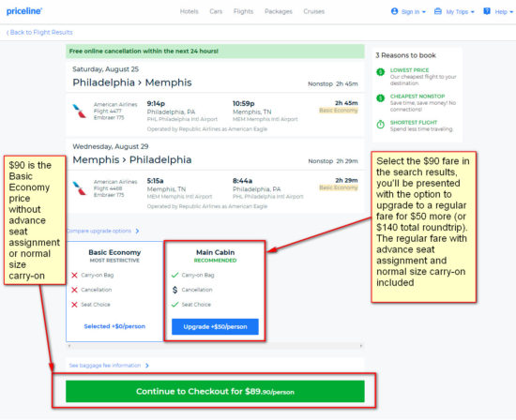Click dollar icon beside Main Cabin Cancellation
The width and height of the screenshot is (516, 420).
pyautogui.click(x=175, y=290)
